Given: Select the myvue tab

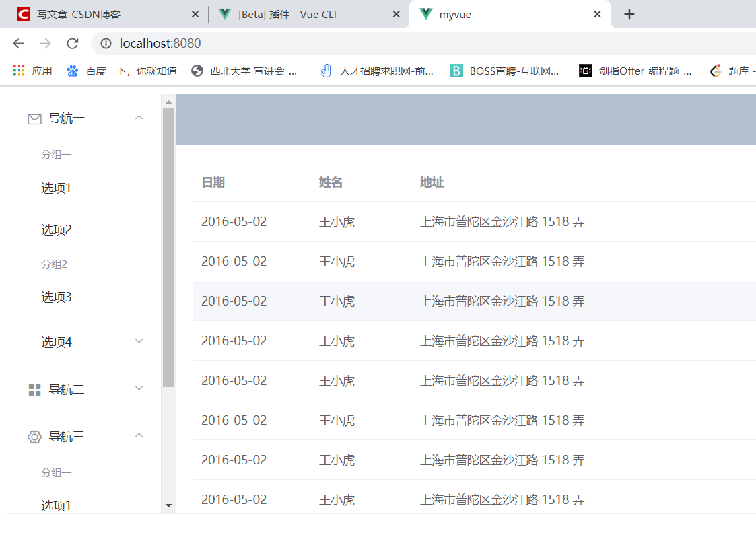Looking at the screenshot, I should (x=510, y=14).
